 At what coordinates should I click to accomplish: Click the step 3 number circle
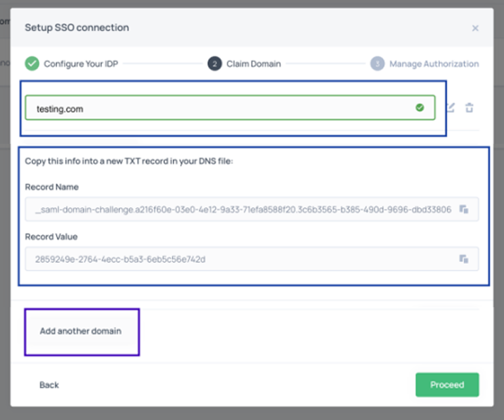[377, 63]
